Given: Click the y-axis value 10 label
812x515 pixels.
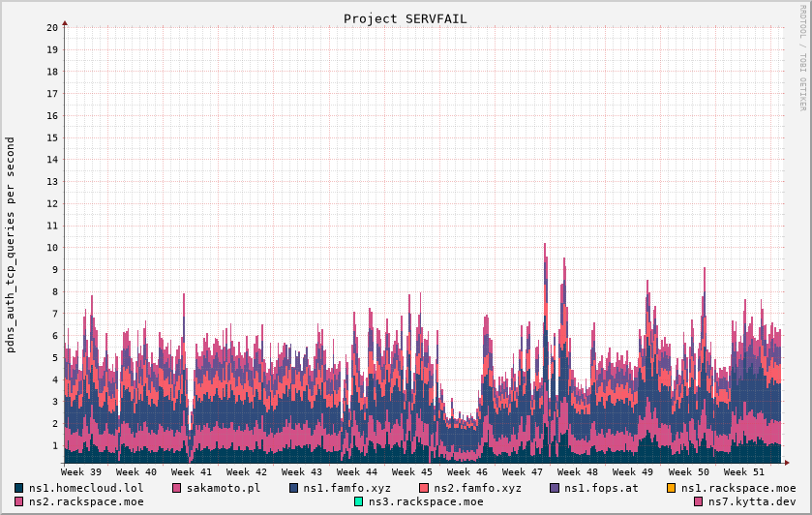Looking at the screenshot, I should [52, 248].
